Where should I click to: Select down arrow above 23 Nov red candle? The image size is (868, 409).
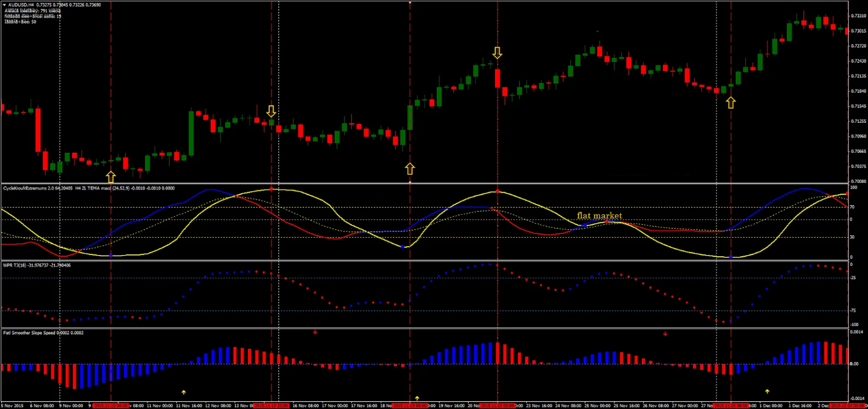(497, 52)
